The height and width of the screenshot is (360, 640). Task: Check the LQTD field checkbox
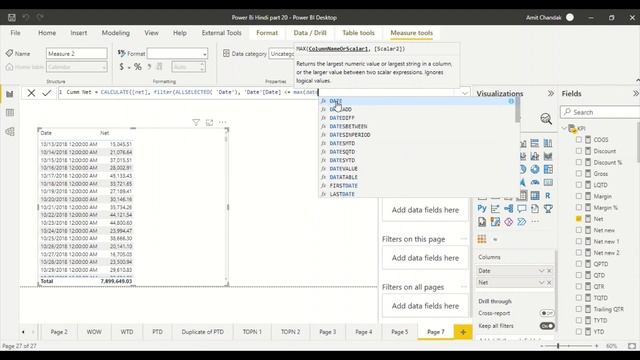pos(579,185)
